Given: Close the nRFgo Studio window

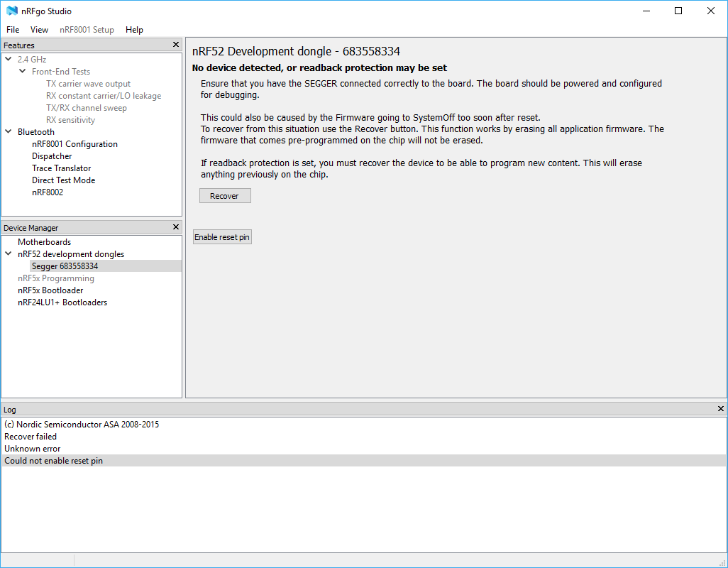Looking at the screenshot, I should pos(711,11).
